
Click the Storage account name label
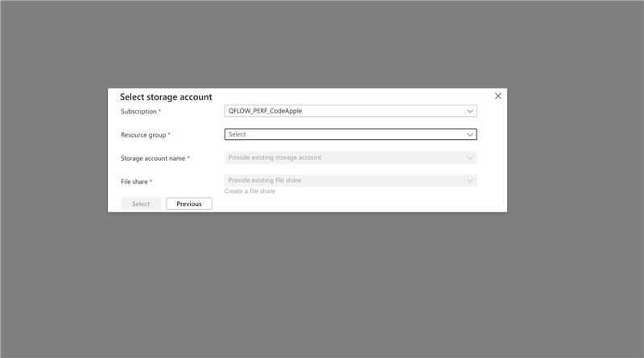coord(153,158)
